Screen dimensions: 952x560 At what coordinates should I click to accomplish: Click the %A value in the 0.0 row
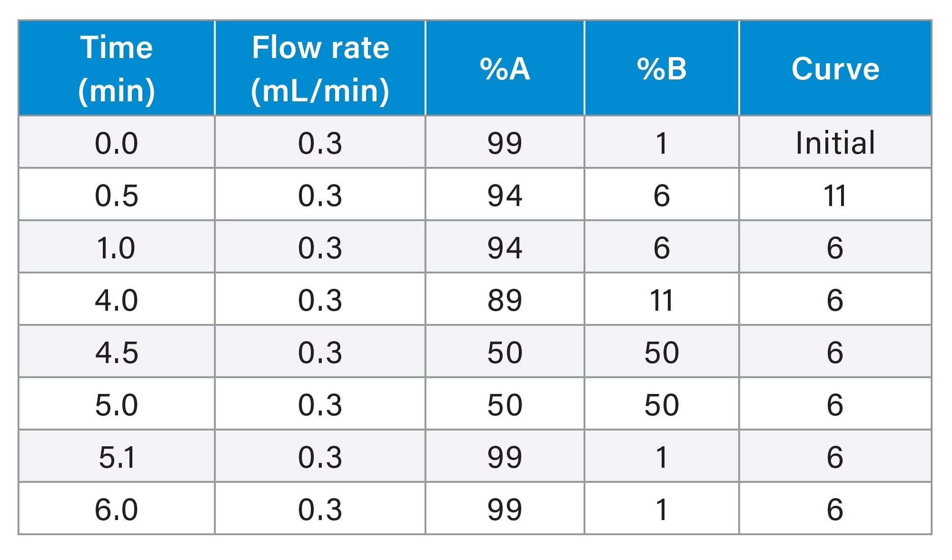[x=505, y=143]
